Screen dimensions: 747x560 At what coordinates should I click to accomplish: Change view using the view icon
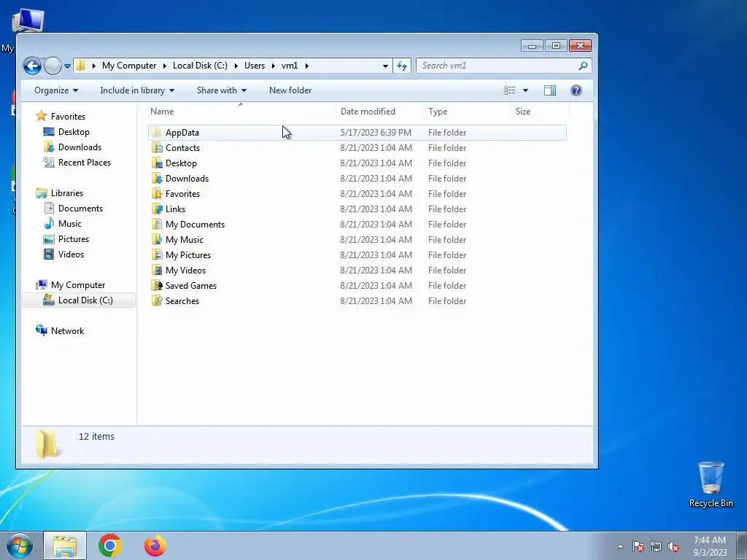coord(510,90)
